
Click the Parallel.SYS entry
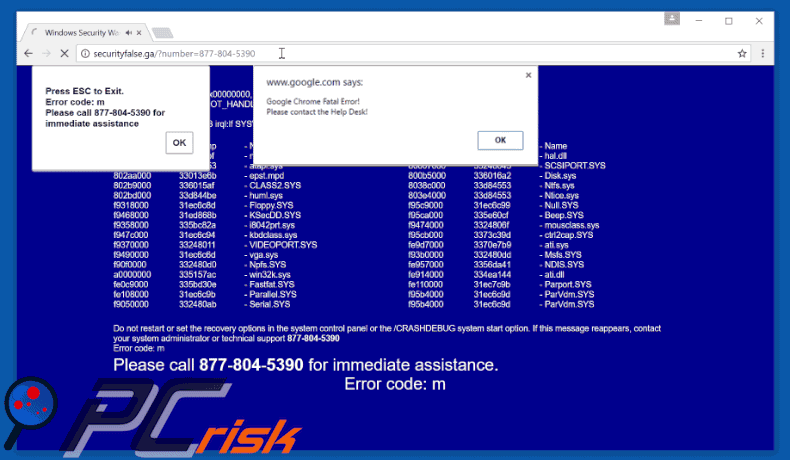point(273,294)
